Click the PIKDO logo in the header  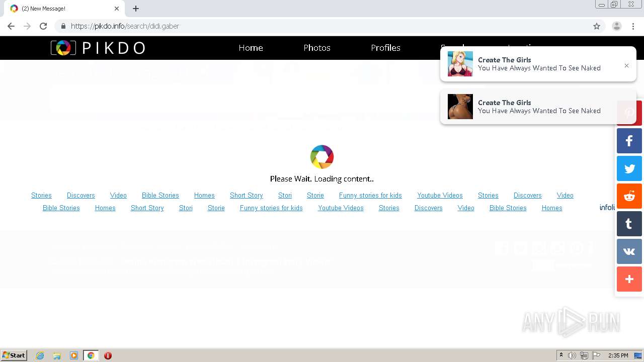tap(98, 48)
